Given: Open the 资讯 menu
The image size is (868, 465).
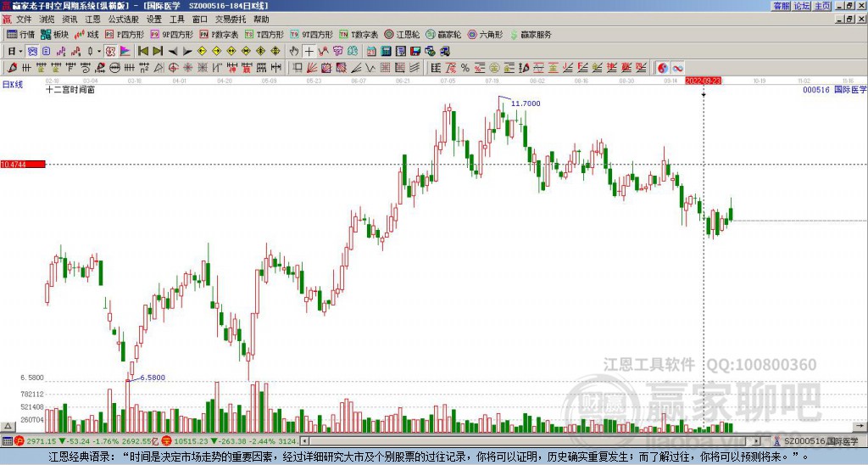Looking at the screenshot, I should [70, 20].
